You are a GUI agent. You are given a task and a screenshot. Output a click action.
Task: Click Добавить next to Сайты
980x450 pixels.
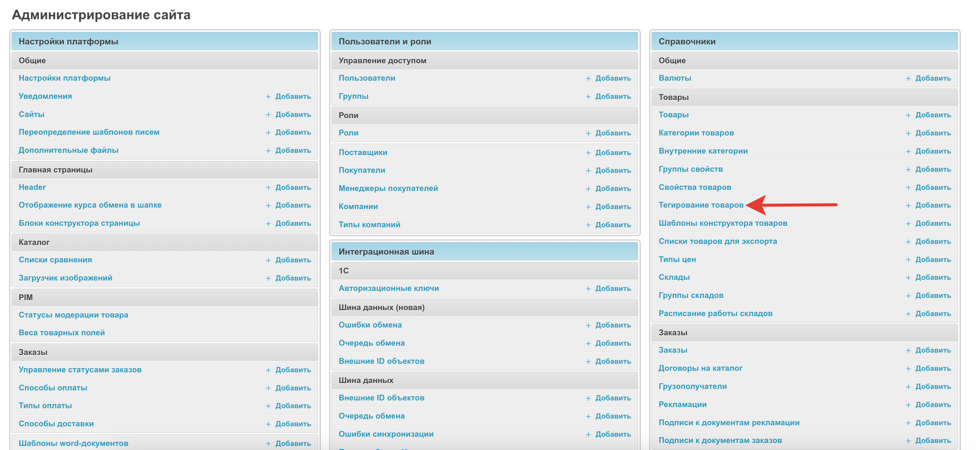[x=293, y=114]
